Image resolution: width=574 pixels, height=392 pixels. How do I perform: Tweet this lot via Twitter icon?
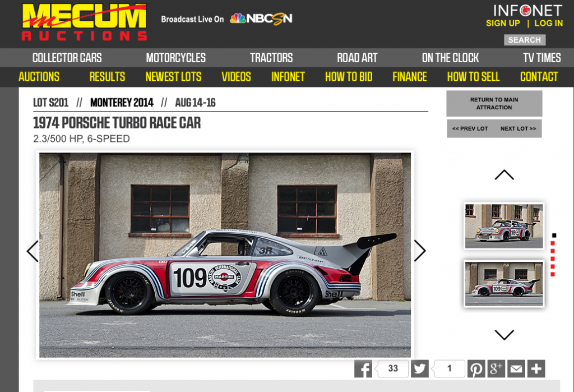point(420,368)
